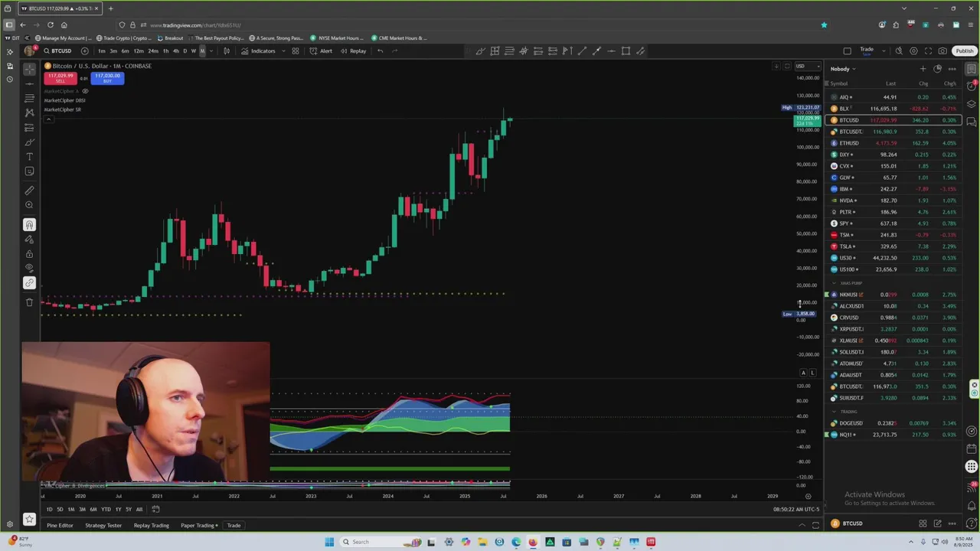The image size is (980, 551).
Task: Open the Replay Trading tab
Action: tap(152, 526)
